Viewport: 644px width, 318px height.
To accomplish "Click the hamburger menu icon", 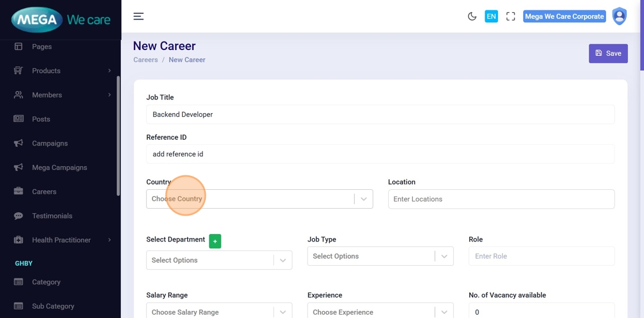I will click(x=139, y=16).
